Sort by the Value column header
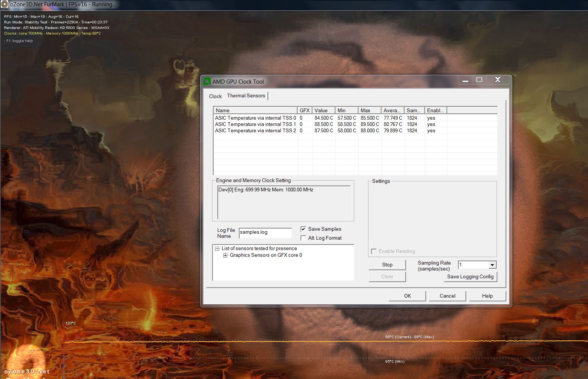Viewport: 588px width, 379px height. click(324, 110)
